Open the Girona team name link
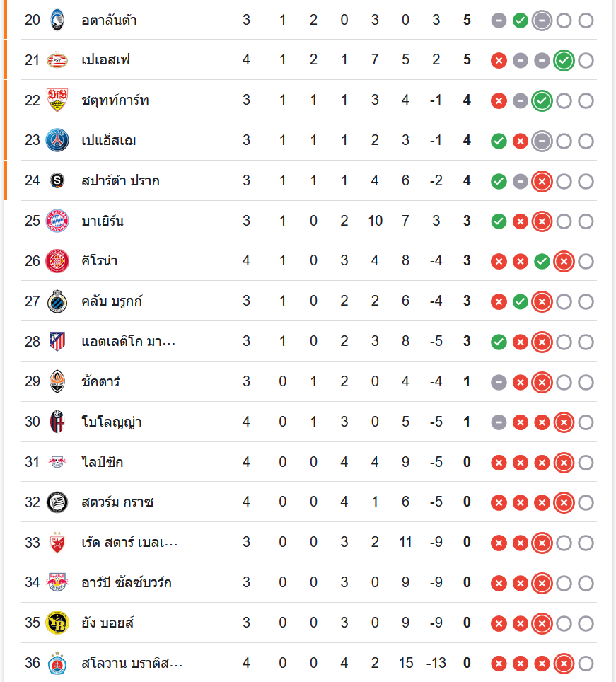 pos(100,260)
